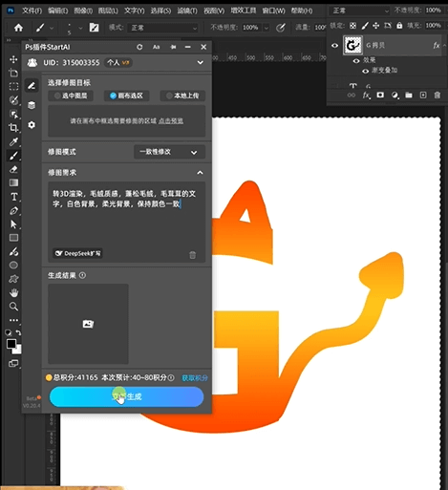The width and height of the screenshot is (448, 490).
Task: Click the foreground color swatch
Action: click(11, 344)
